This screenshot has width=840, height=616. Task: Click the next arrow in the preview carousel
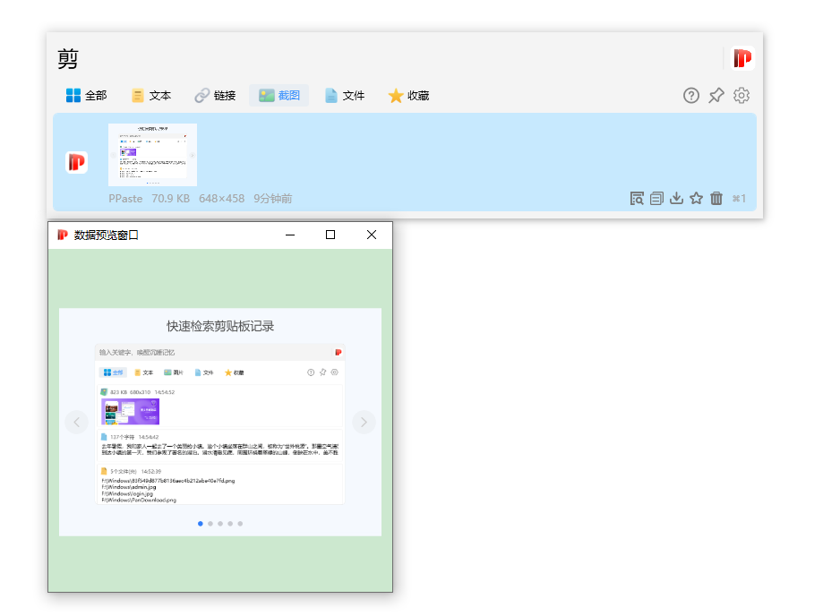(x=364, y=422)
